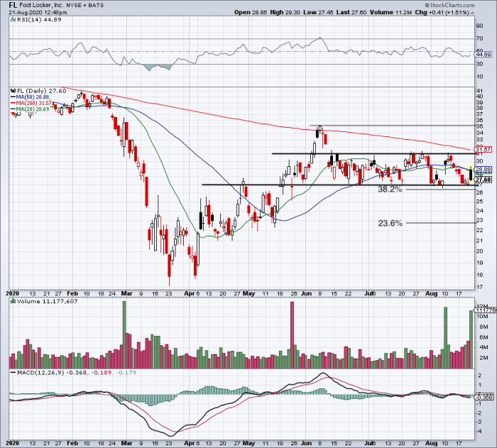Click the -0.189 MACD signal value

(x=102, y=373)
